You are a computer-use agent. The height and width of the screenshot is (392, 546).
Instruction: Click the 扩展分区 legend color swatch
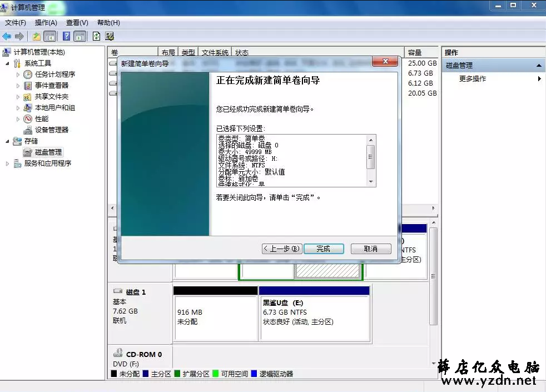pyautogui.click(x=177, y=374)
